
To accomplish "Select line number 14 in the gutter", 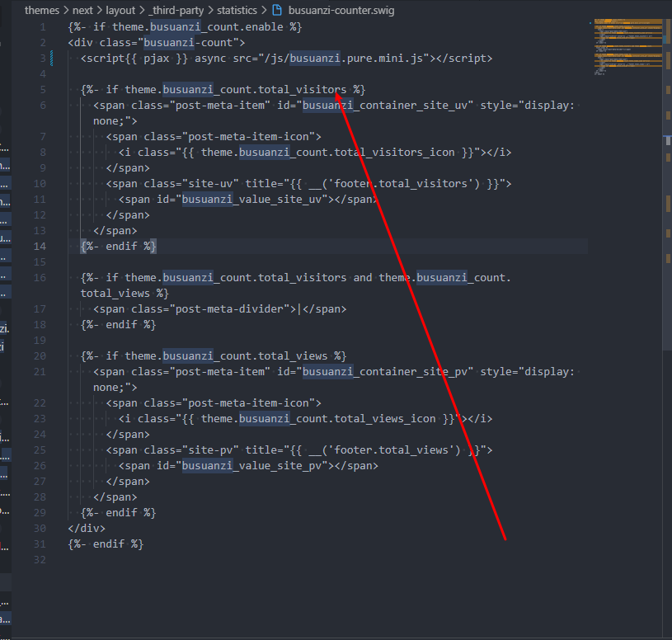I will 40,247.
